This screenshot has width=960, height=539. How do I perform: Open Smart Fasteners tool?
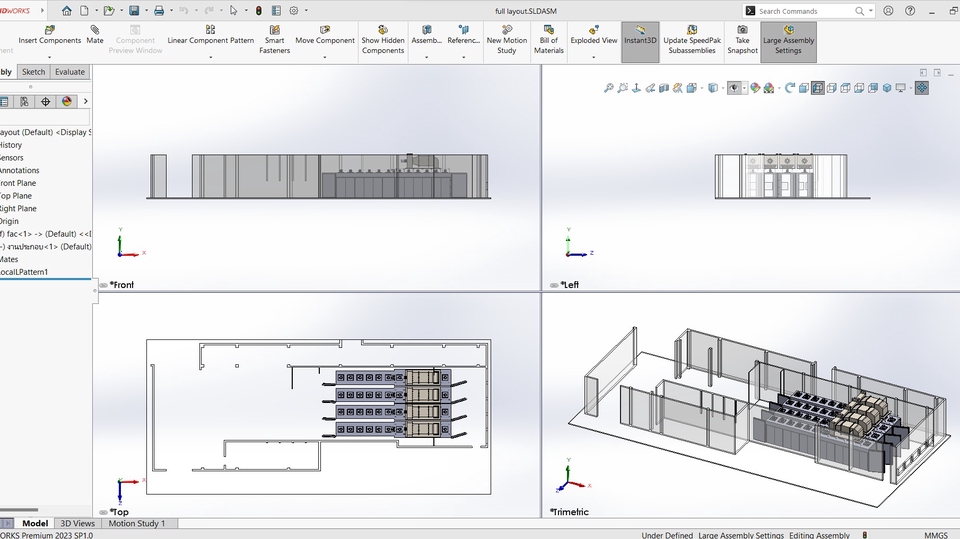click(274, 40)
